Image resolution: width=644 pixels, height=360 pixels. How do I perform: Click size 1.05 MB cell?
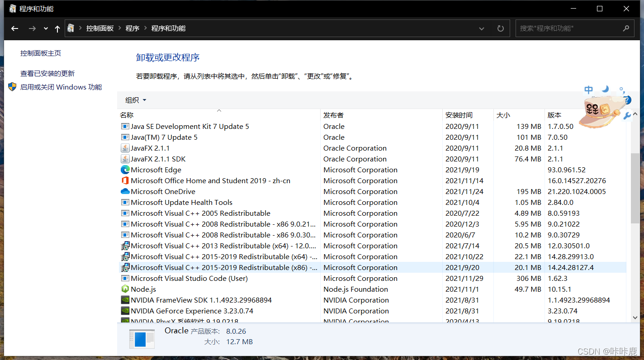[x=528, y=203]
